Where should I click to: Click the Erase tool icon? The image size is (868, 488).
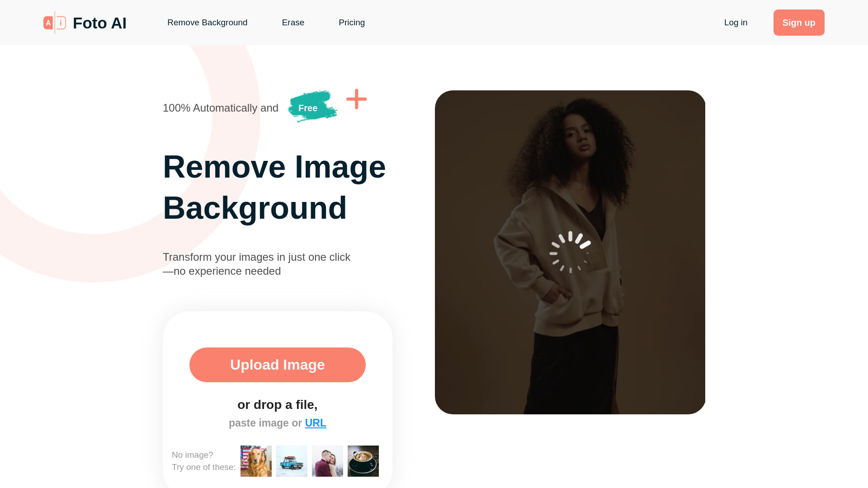coord(292,23)
